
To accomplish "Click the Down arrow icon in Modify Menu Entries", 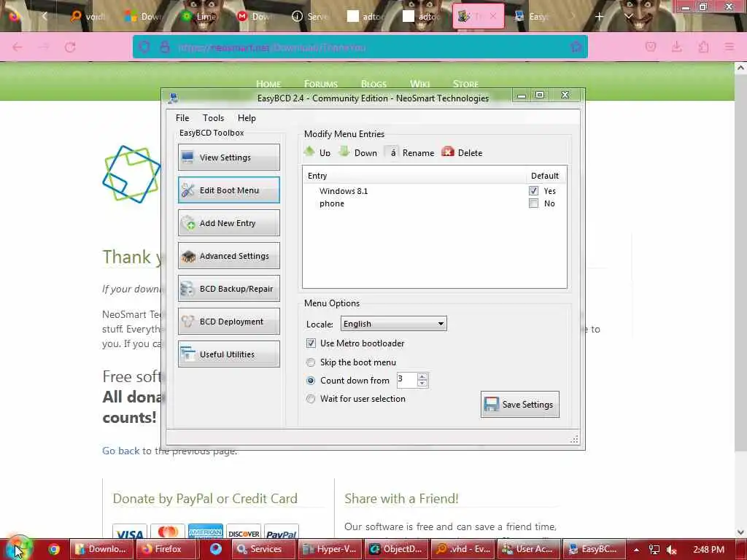I will point(344,152).
